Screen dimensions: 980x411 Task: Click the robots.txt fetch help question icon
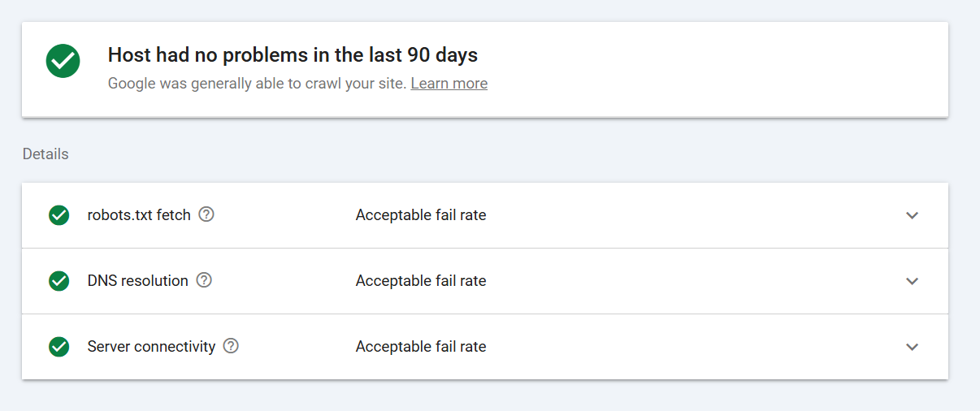pos(206,214)
